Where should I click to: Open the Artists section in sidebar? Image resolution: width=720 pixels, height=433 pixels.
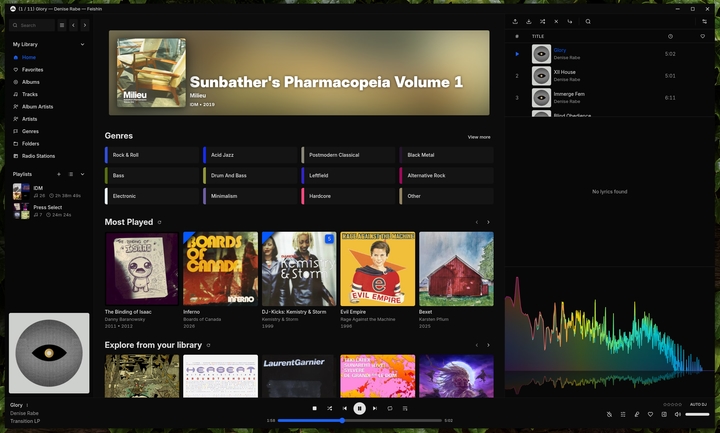pos(25,119)
